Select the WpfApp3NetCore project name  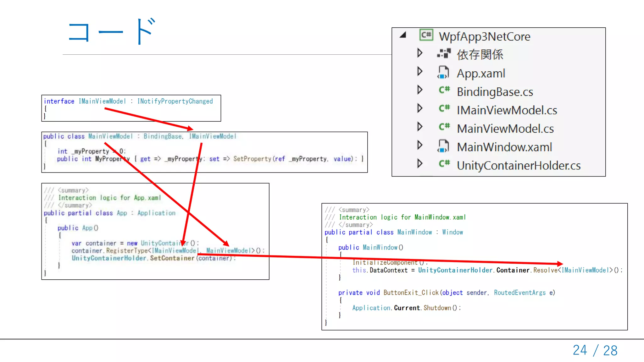pos(484,37)
